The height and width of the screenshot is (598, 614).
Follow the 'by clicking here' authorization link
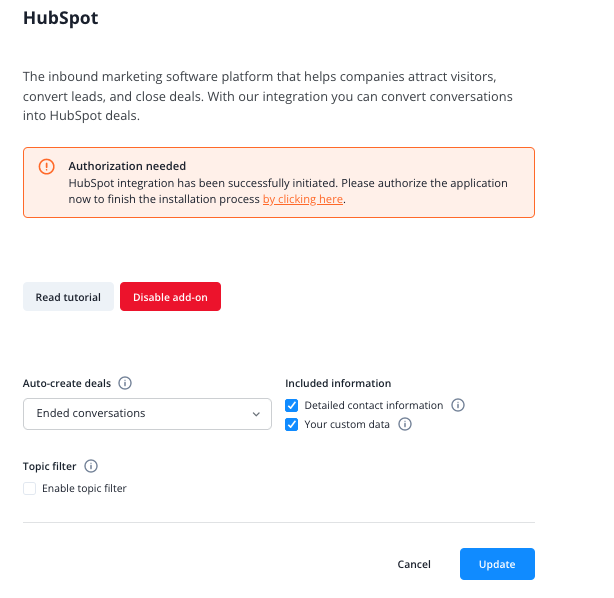click(x=303, y=199)
